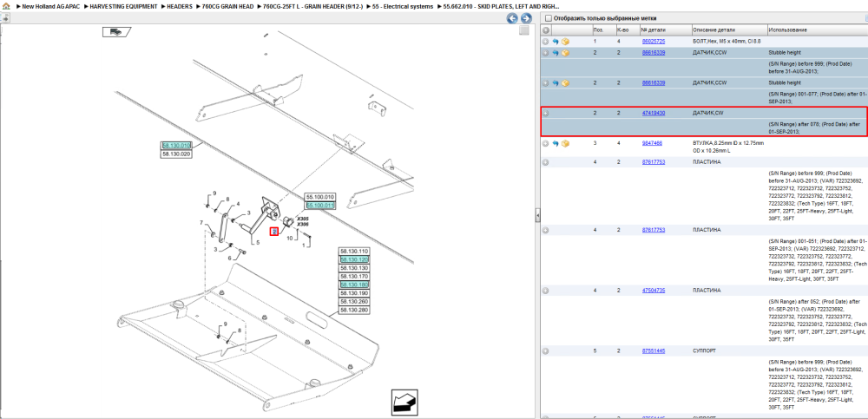Select callout 7 in the diagram
This screenshot has height=419, width=868.
(x=201, y=222)
